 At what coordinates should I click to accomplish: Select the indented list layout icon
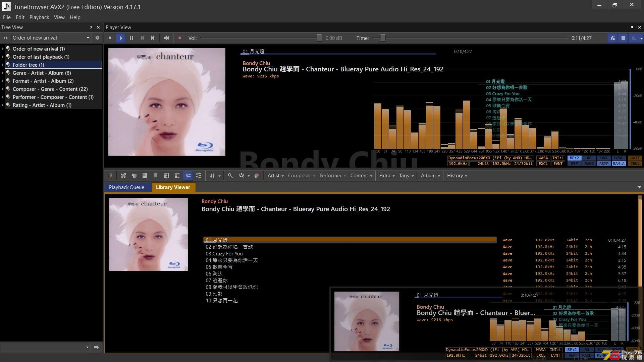199,176
